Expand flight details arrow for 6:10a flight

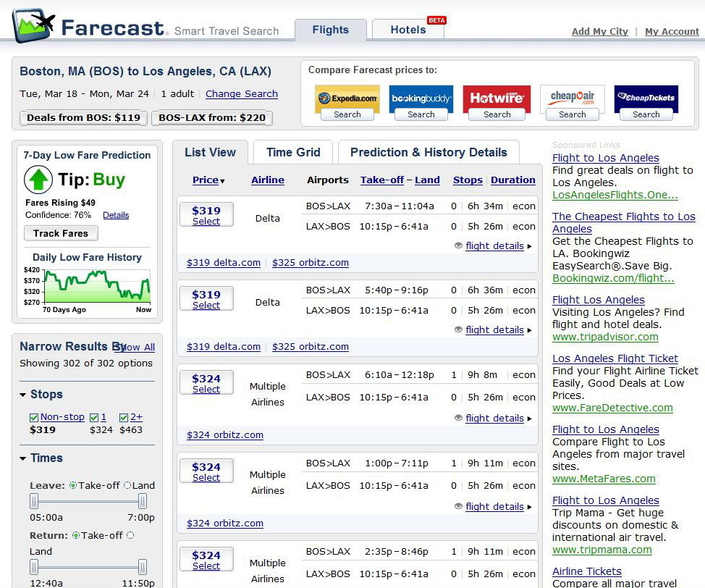(x=530, y=419)
